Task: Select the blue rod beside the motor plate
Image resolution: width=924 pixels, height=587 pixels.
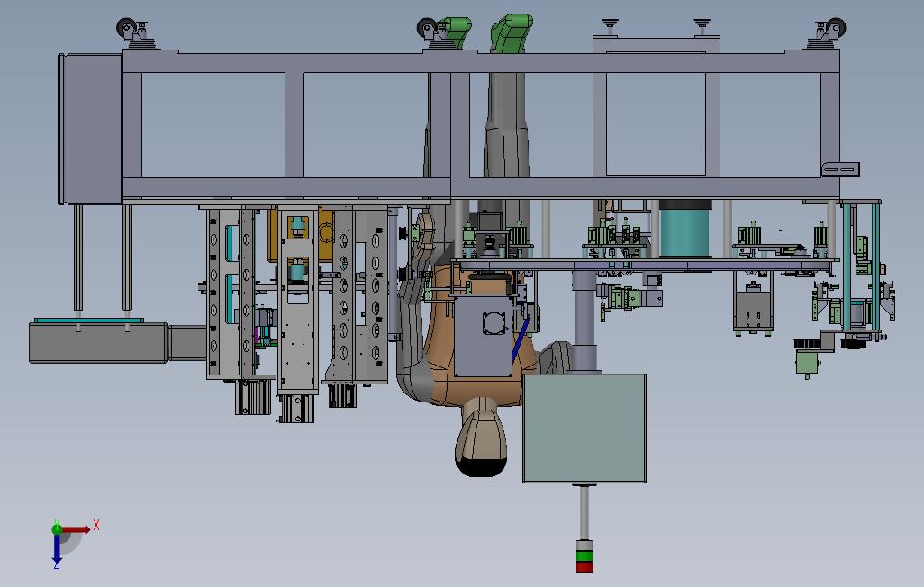Action: 520,339
